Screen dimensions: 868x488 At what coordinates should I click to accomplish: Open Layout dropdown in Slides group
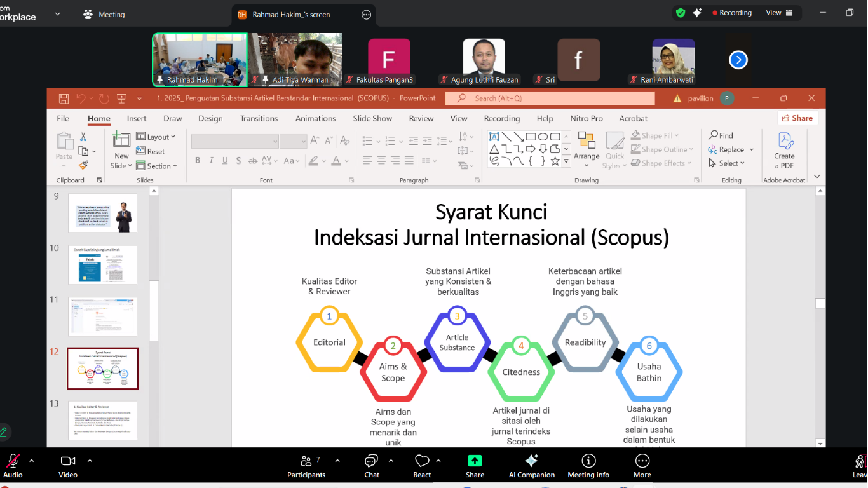[x=161, y=137]
